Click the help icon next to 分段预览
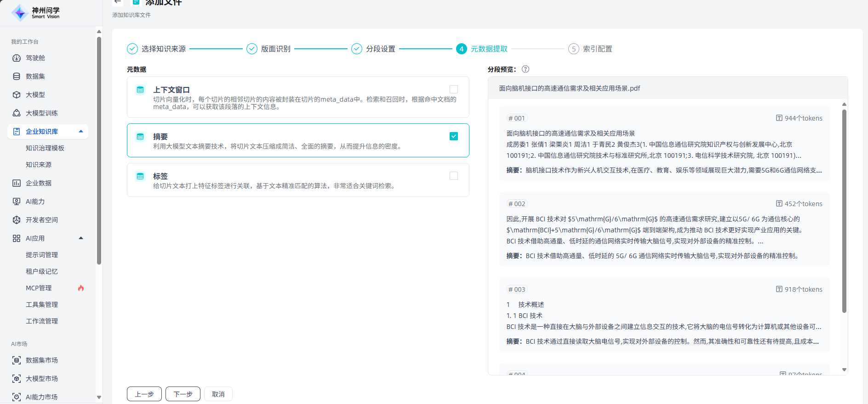This screenshot has height=404, width=868. click(525, 69)
